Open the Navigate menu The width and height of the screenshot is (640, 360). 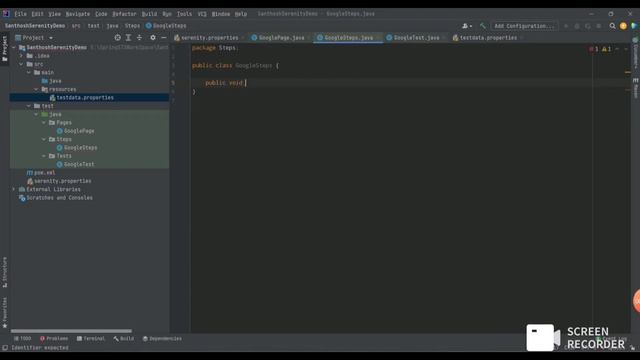(x=78, y=14)
